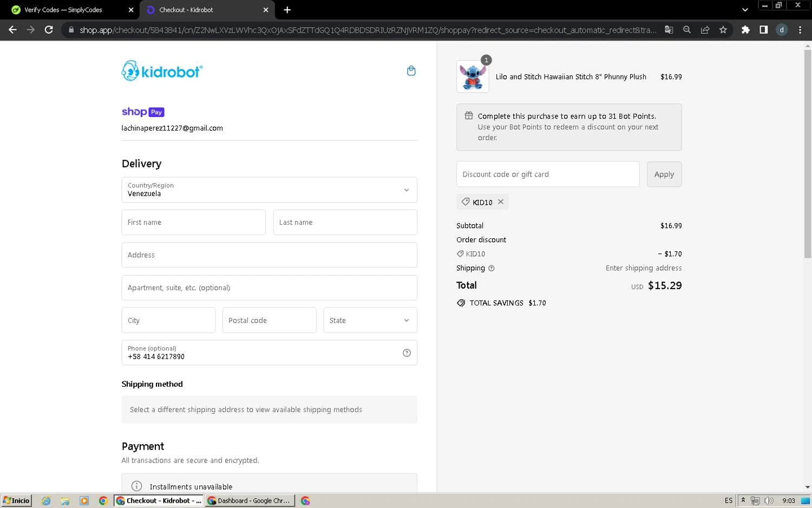Click the email lachinaperez11227@gmail.com

pyautogui.click(x=172, y=128)
